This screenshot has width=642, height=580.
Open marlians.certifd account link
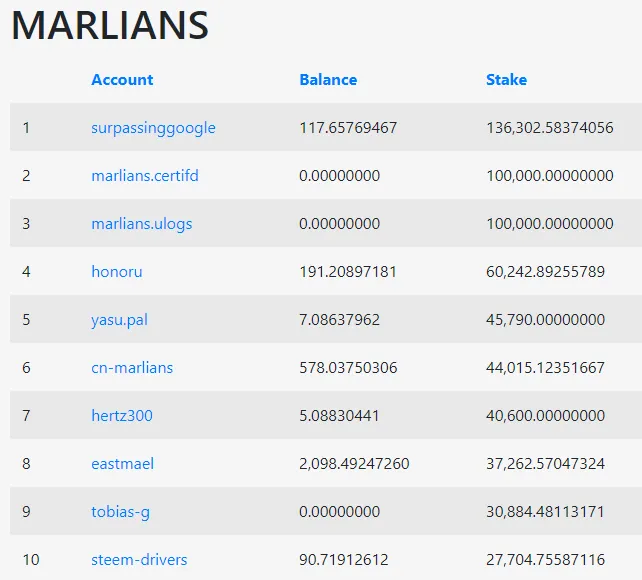(x=145, y=176)
